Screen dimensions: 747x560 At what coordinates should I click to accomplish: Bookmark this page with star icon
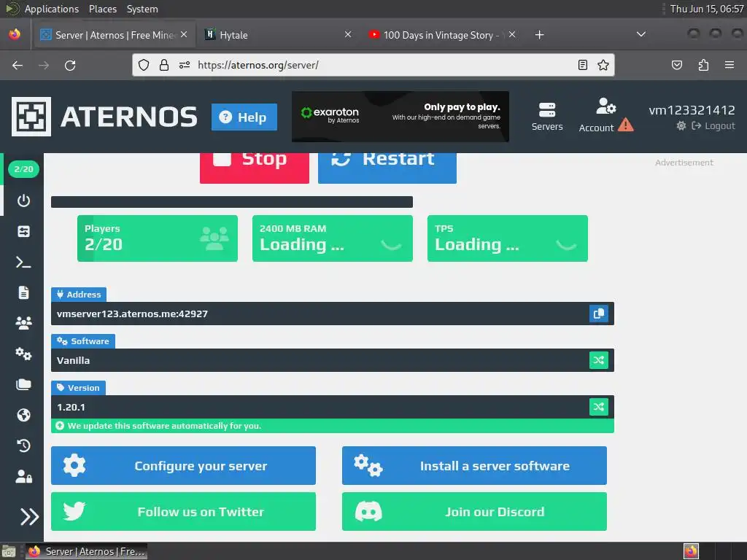pyautogui.click(x=603, y=65)
